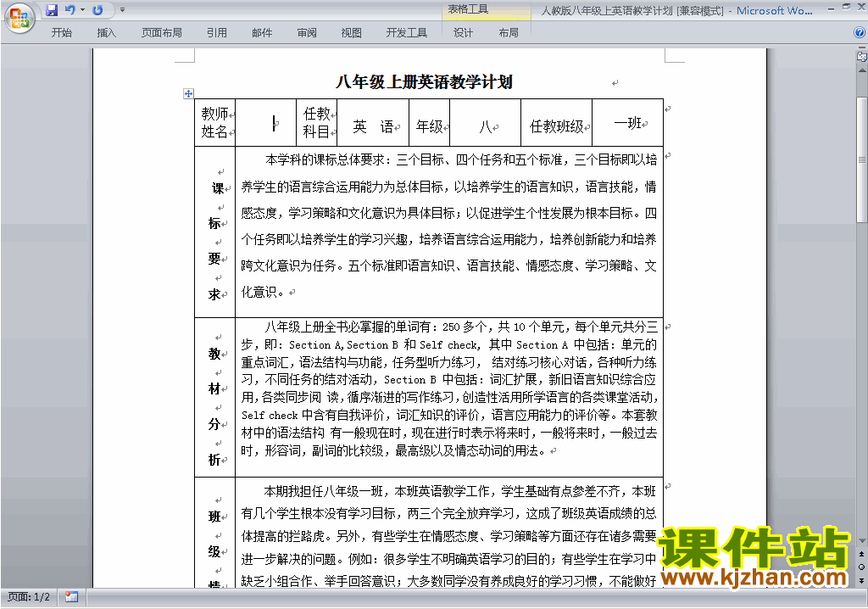Click the 任教班级 table cell

click(557, 122)
